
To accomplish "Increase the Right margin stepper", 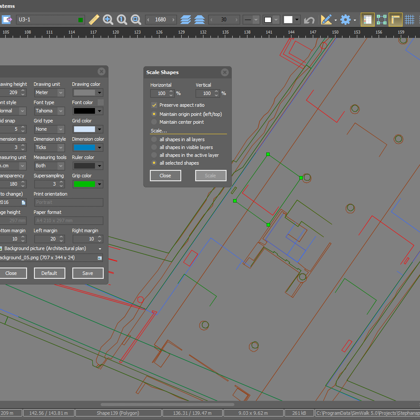I will click(x=99, y=237).
